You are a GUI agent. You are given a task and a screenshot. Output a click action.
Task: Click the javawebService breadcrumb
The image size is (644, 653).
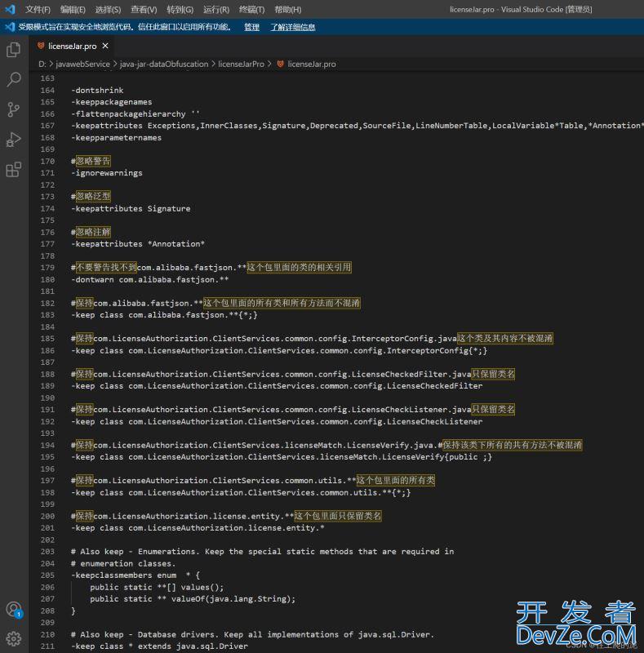coord(82,64)
